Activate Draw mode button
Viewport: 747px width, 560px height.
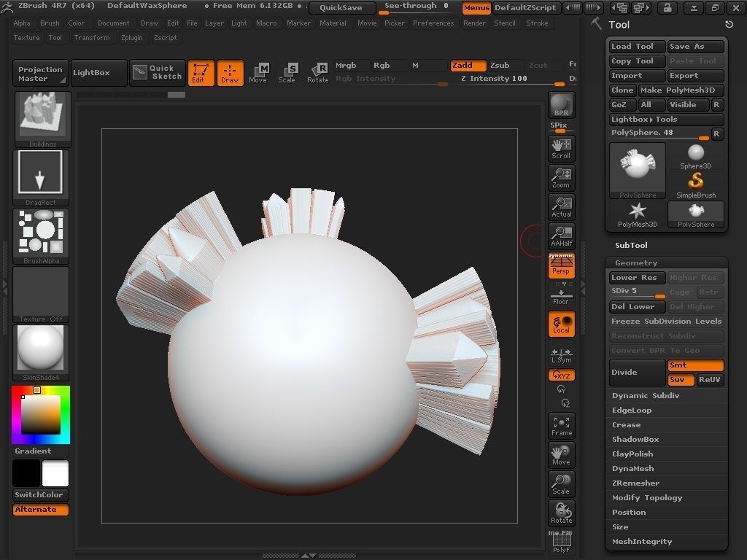tap(230, 73)
